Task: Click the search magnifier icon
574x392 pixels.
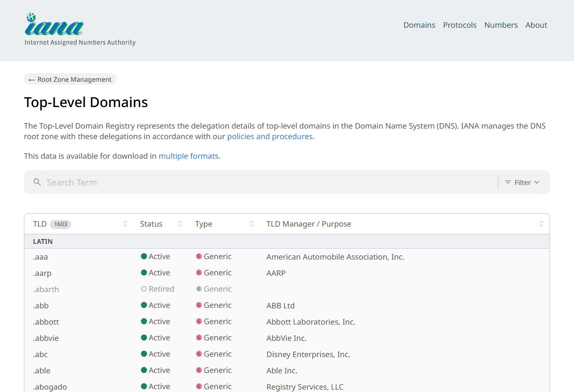Action: click(x=37, y=182)
